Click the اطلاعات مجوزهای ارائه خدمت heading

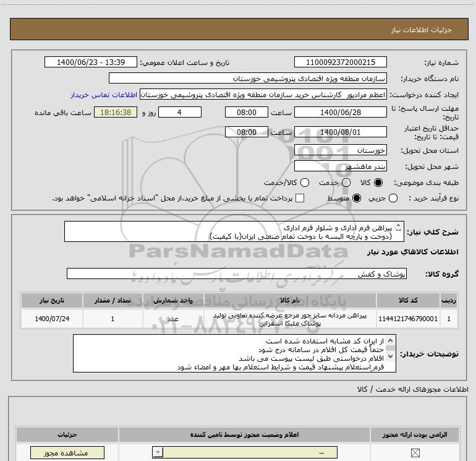tap(413, 389)
